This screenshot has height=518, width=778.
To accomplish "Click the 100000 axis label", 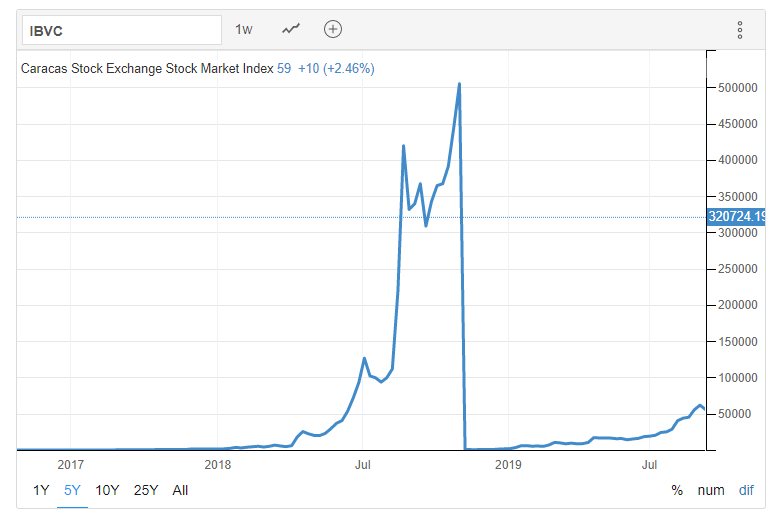I will 738,378.
